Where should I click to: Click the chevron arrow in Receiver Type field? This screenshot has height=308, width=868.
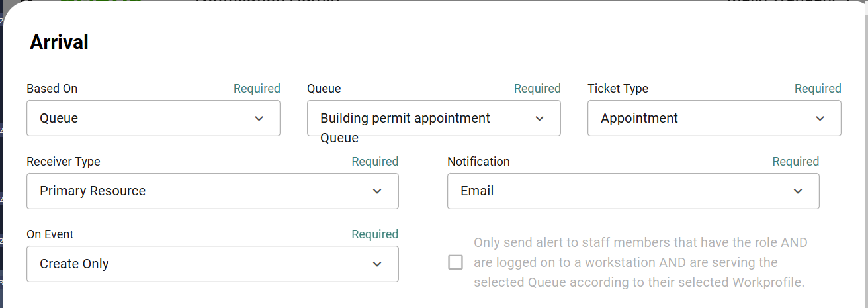tap(377, 191)
